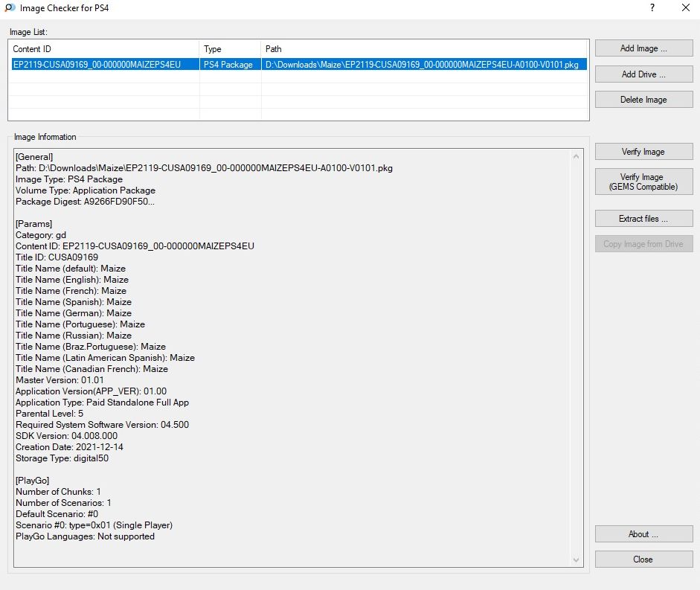
Task: Click 'Title Name (Latin American Spanish)' line
Action: point(105,358)
